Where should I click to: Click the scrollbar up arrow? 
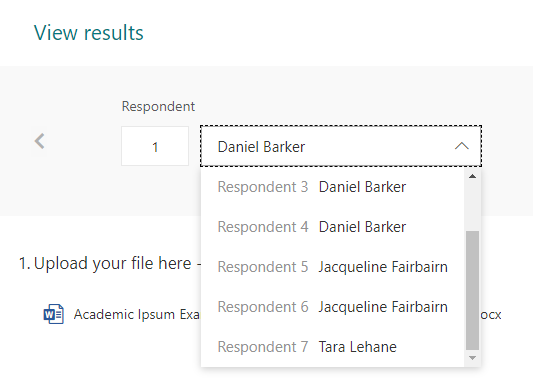(472, 176)
